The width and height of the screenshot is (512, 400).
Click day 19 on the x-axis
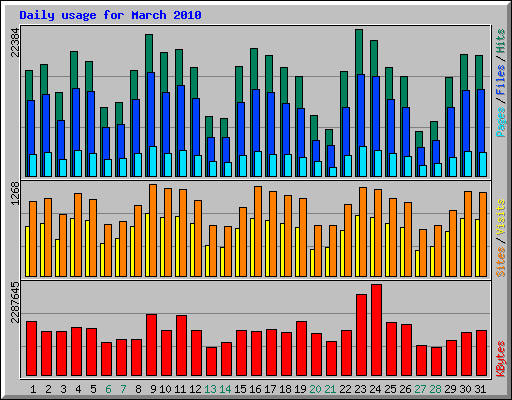pos(300,389)
